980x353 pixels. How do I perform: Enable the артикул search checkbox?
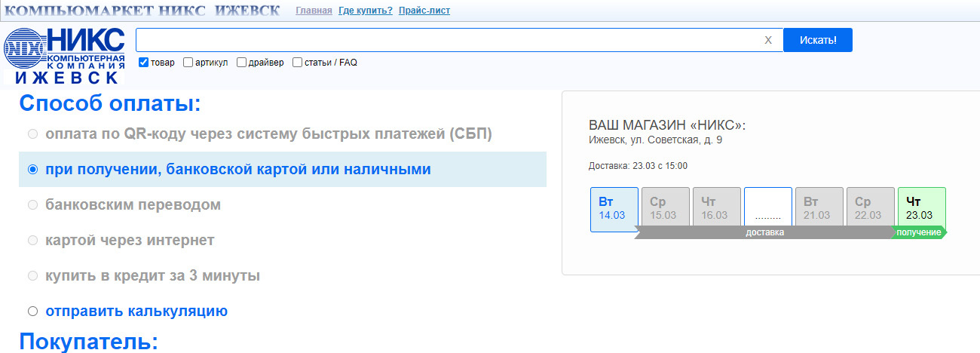click(188, 63)
